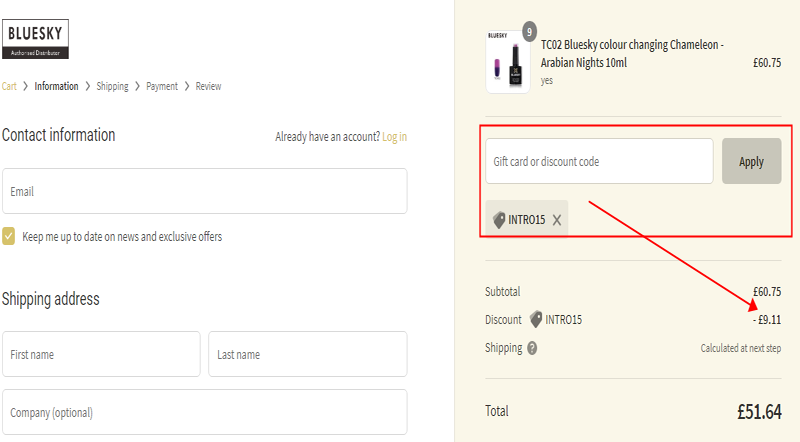The image size is (800, 442).
Task: Select the Payment breadcrumb step
Action: [x=162, y=86]
